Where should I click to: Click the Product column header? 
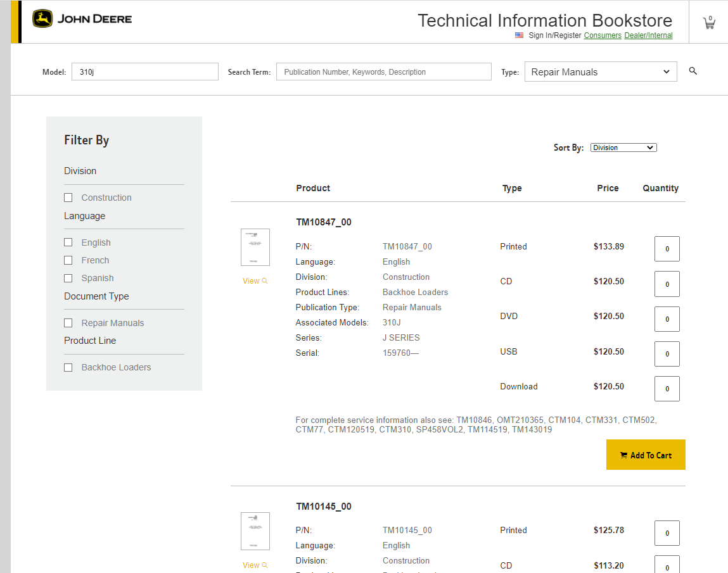[x=313, y=188]
